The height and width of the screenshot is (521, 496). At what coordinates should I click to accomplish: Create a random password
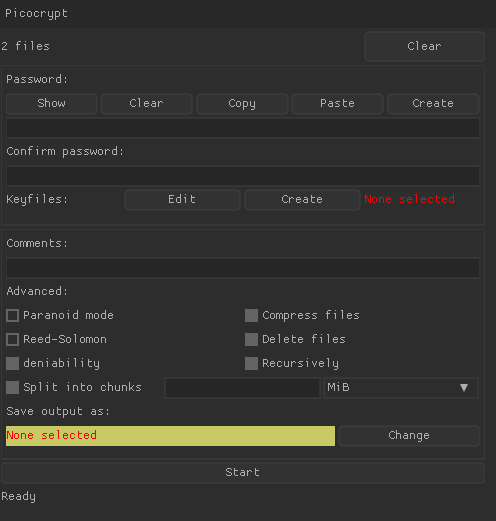433,104
